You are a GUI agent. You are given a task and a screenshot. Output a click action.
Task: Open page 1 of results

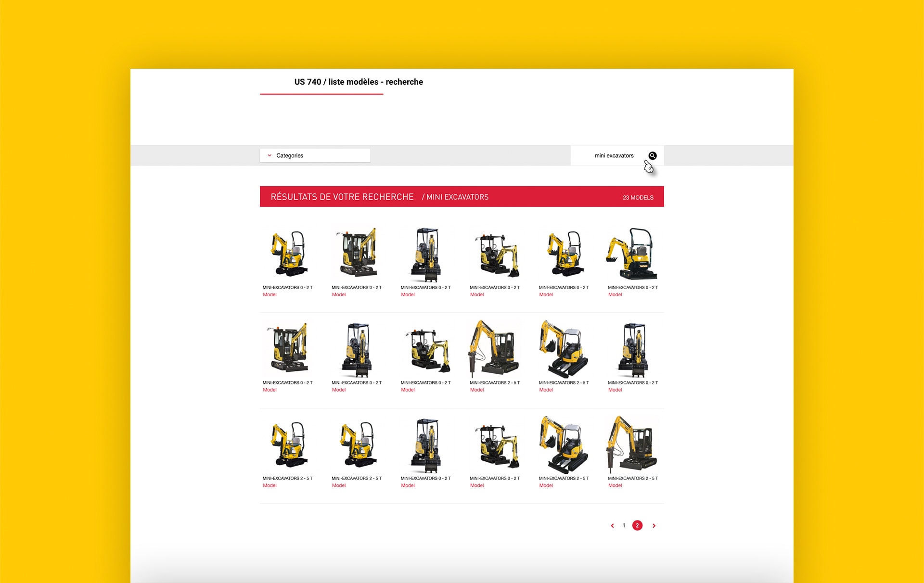(x=624, y=525)
